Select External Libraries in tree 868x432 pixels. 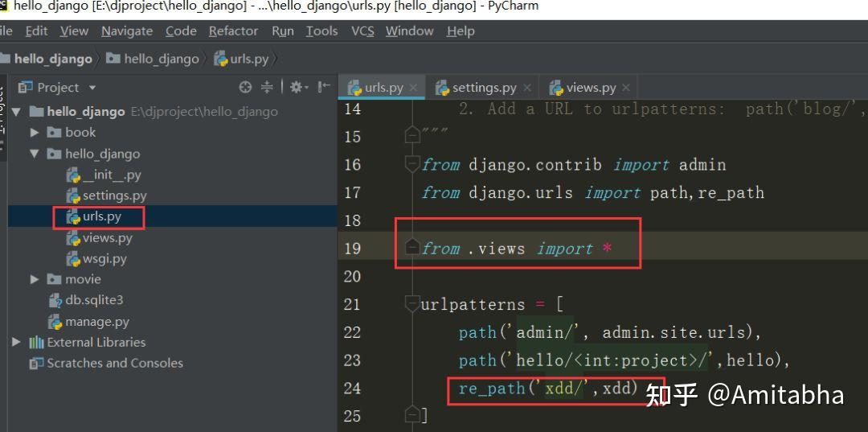pos(96,342)
